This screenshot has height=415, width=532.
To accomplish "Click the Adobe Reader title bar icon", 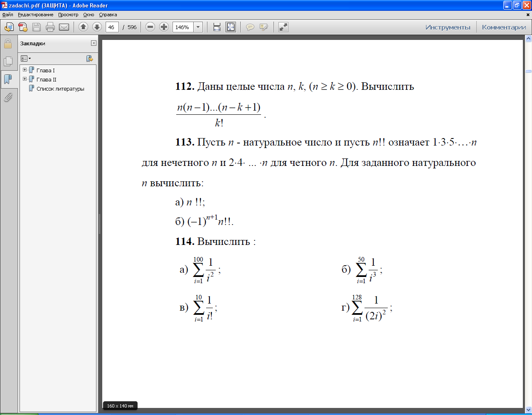I will tap(4, 5).
